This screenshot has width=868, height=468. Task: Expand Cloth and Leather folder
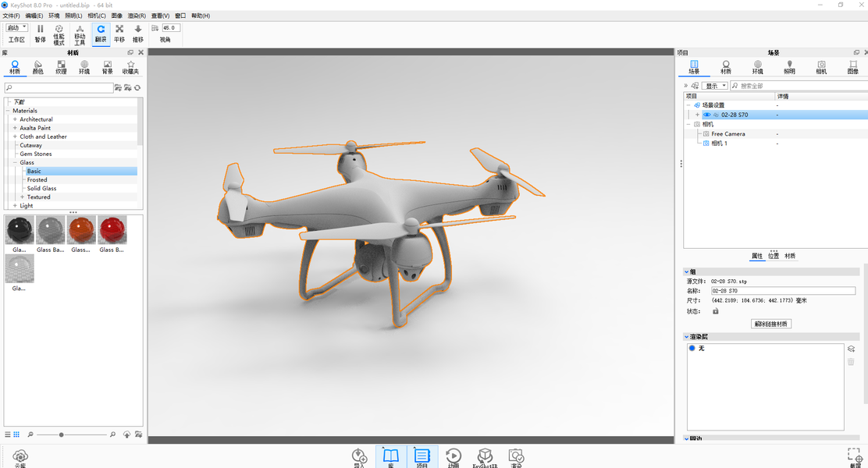(x=15, y=136)
